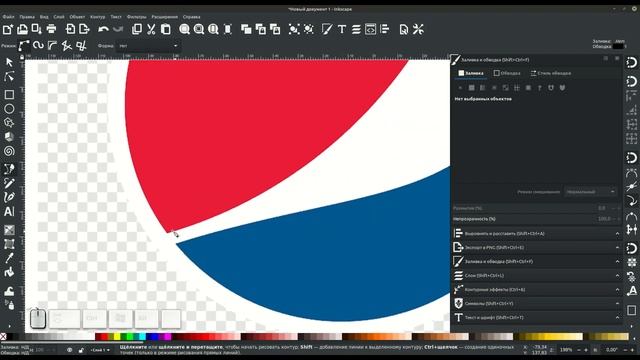Enable BSpline path mode
The image size is (640, 360).
(x=52, y=46)
